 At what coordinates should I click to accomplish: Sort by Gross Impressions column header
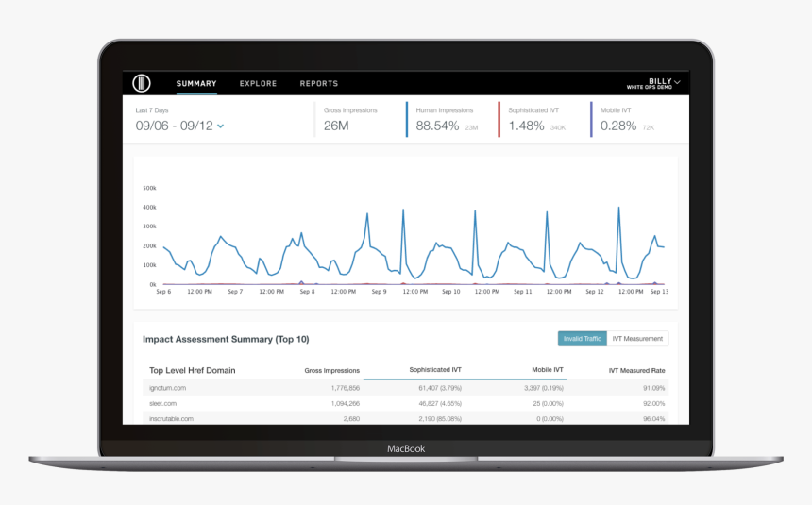pos(332,370)
